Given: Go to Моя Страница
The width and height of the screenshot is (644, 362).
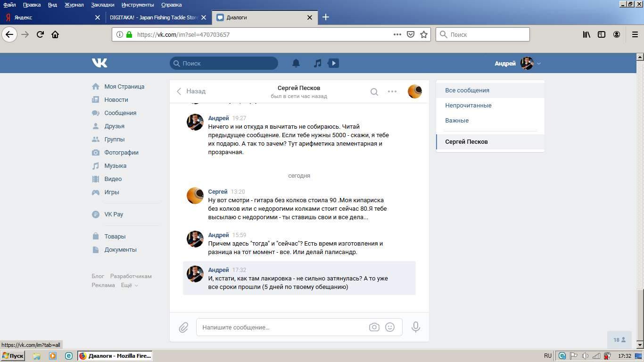Looking at the screenshot, I should [x=124, y=87].
